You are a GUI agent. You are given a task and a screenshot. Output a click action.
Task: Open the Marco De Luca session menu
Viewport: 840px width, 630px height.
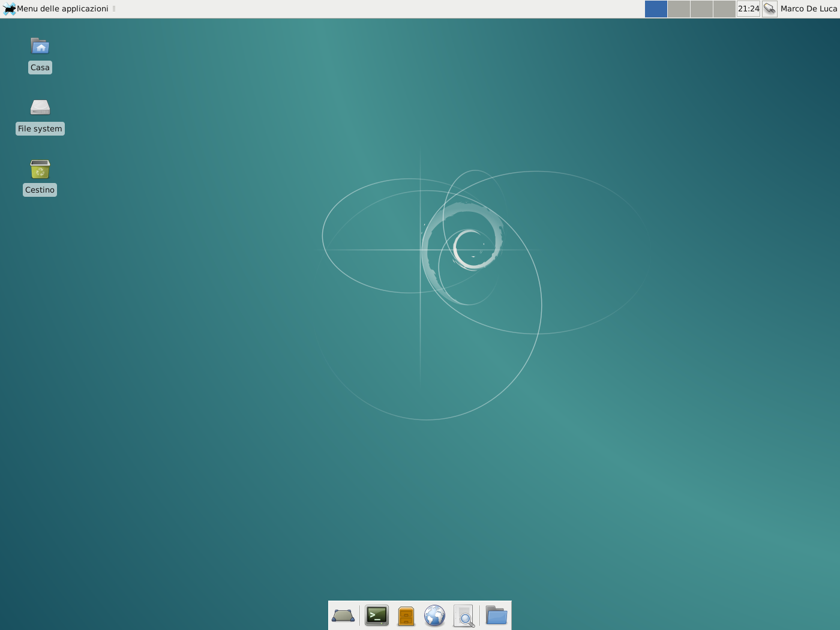(x=808, y=8)
